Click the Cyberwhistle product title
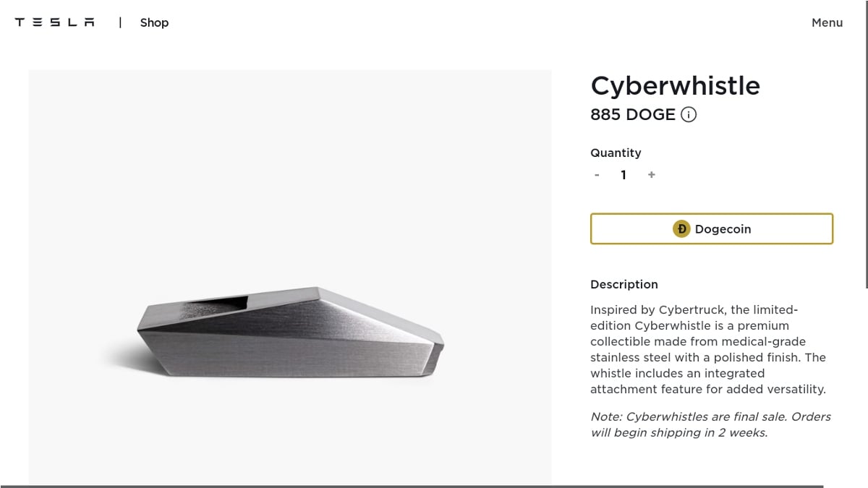The image size is (868, 488). click(x=675, y=85)
